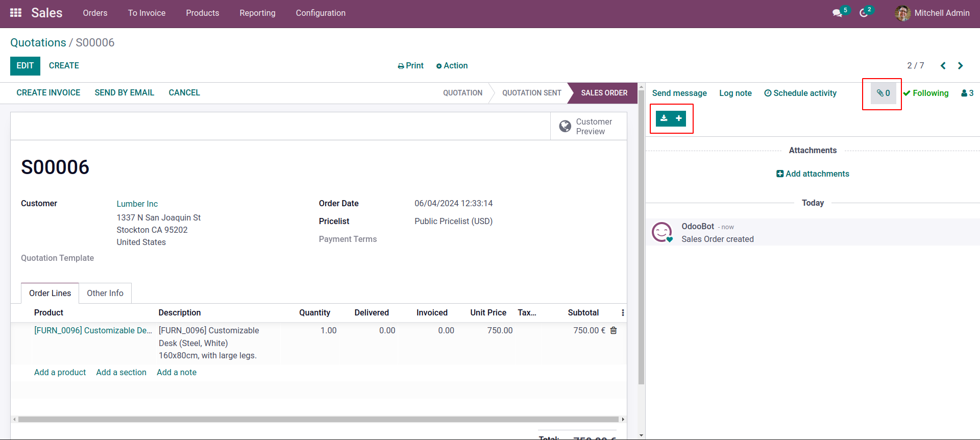Viewport: 980px width, 440px height.
Task: Click Send message in chatter
Action: [x=679, y=93]
